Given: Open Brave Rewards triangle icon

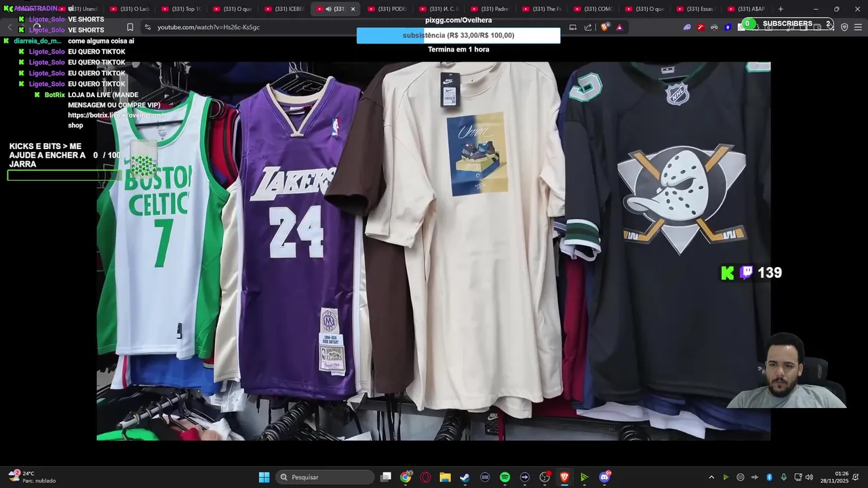Looking at the screenshot, I should (x=619, y=27).
